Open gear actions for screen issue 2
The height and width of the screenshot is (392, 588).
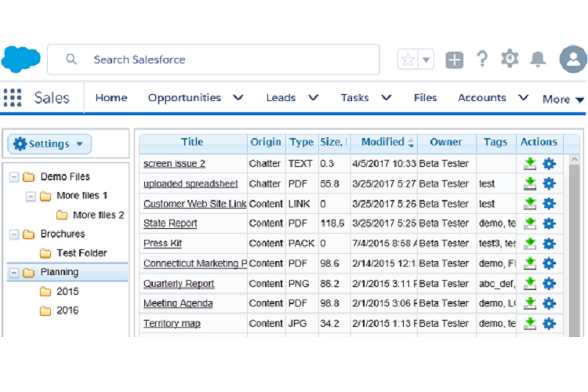pos(549,164)
